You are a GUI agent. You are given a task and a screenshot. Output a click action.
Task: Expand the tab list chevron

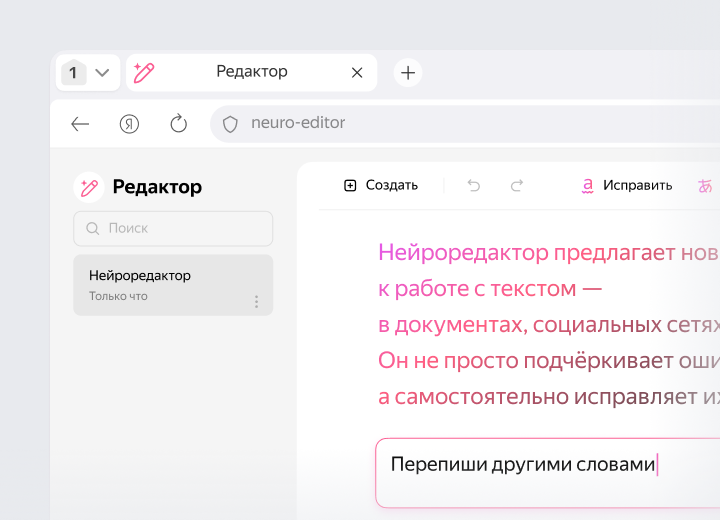pos(102,73)
